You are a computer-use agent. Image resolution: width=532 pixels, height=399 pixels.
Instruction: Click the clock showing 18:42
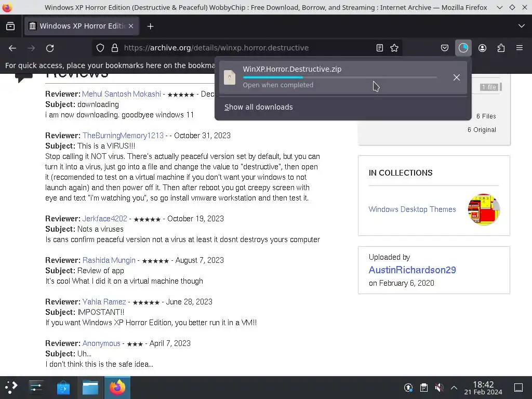click(x=483, y=388)
